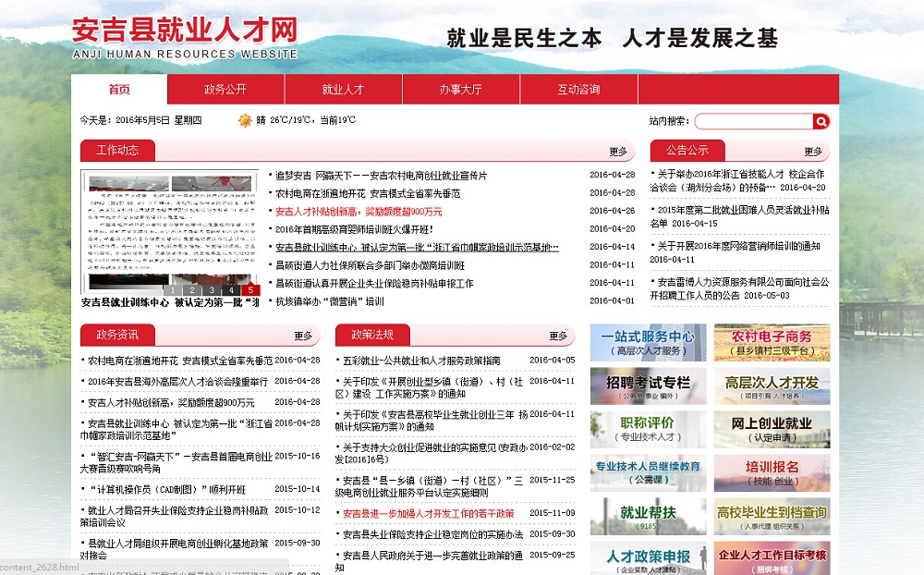
Task: Open the 就业人才 navigation tab
Action: (344, 89)
